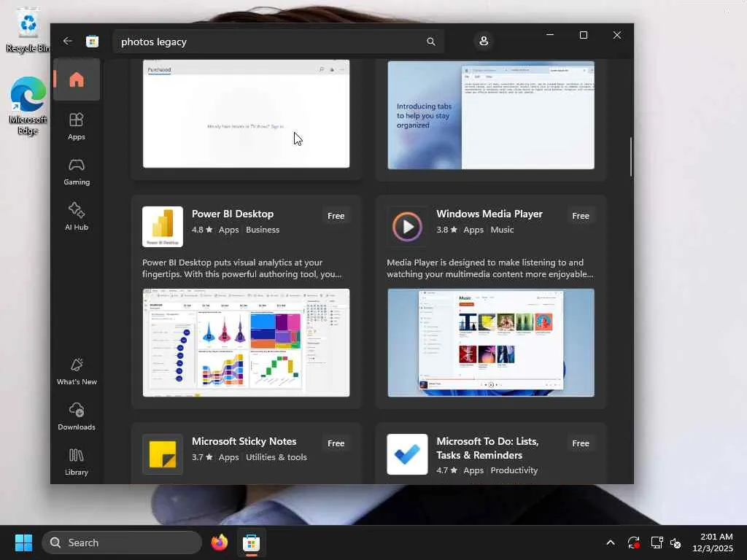Viewport: 747px width, 560px height.
Task: Select Home in the Store sidebar
Action: point(76,79)
